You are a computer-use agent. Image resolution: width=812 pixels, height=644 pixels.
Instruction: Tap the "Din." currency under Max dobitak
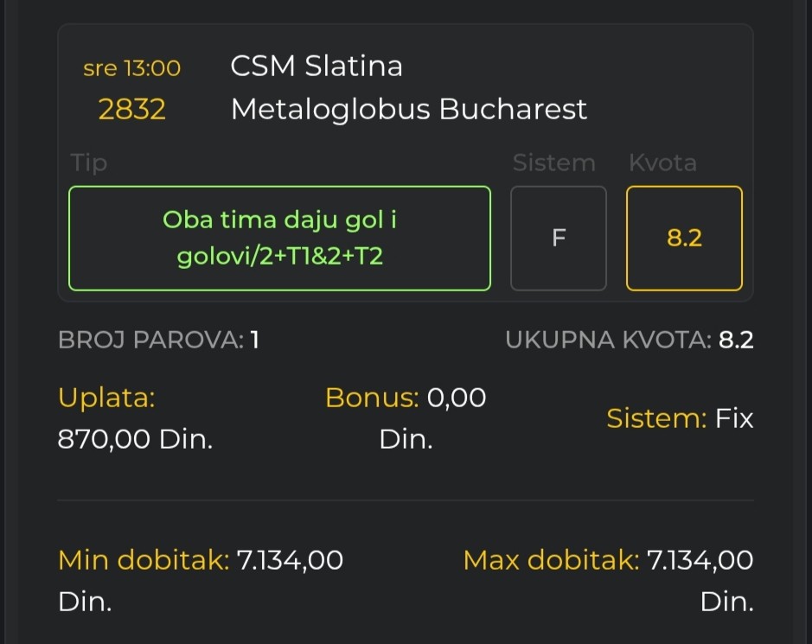[x=726, y=603]
